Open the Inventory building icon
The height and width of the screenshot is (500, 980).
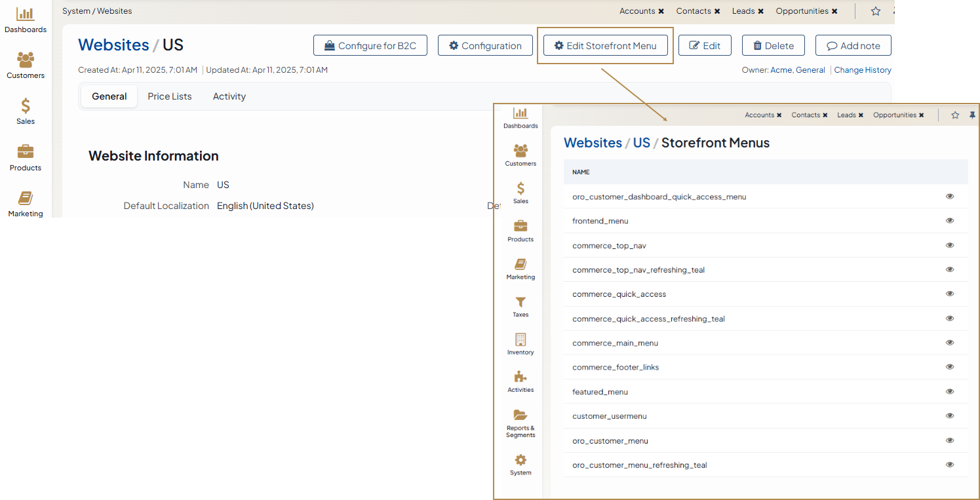tap(520, 343)
